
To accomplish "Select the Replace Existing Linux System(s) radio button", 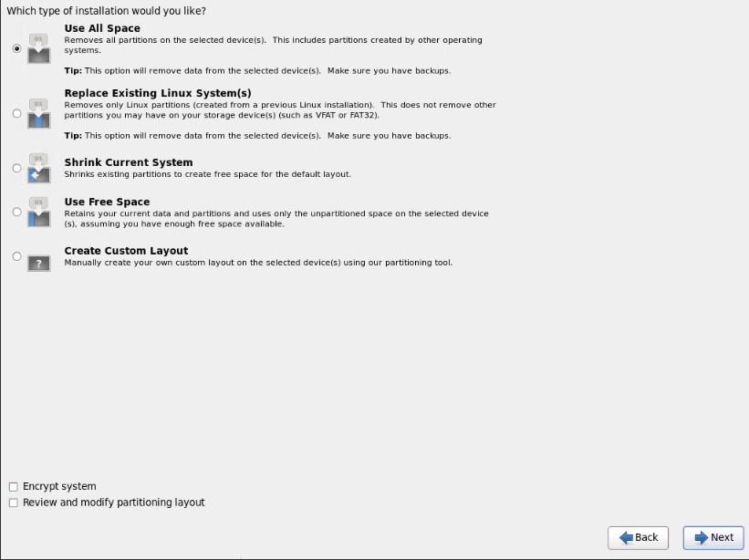I will pyautogui.click(x=16, y=113).
